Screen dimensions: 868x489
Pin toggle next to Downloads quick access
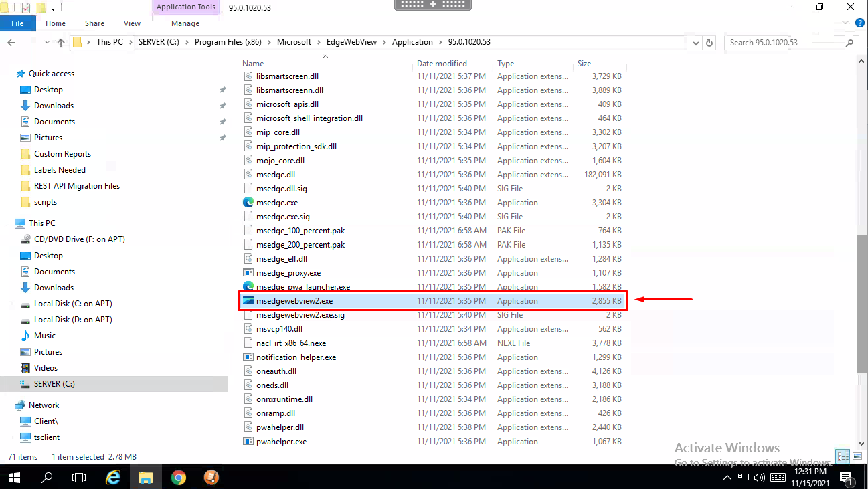point(222,106)
